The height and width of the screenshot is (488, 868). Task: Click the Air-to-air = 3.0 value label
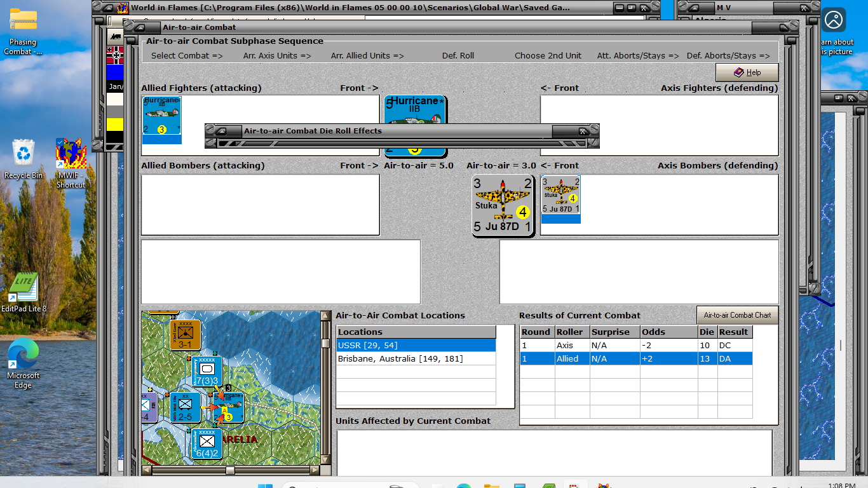coord(501,166)
